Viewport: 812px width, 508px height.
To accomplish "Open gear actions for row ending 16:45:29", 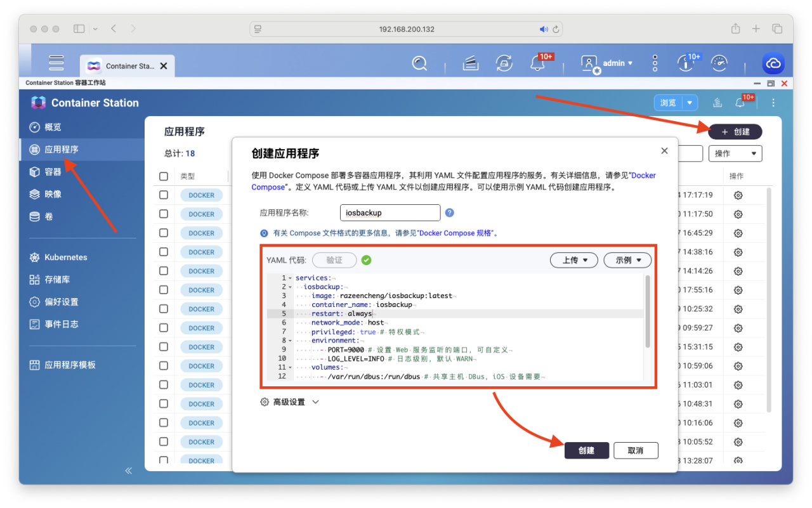I will click(x=738, y=233).
